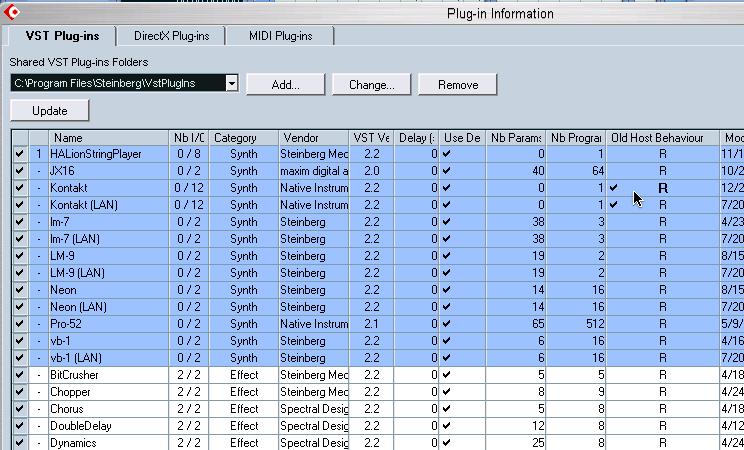This screenshot has height=450, width=744.
Task: Click the Change... button
Action: click(x=372, y=84)
